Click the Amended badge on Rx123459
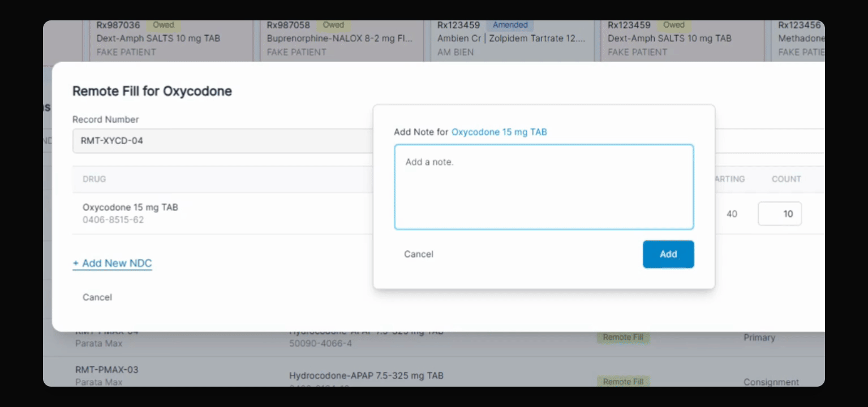 (510, 25)
